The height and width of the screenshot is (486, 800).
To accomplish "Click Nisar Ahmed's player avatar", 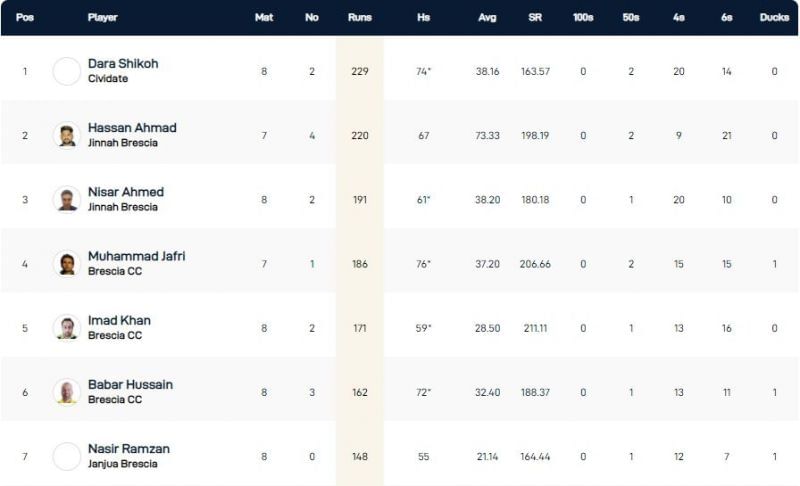I will (x=67, y=199).
